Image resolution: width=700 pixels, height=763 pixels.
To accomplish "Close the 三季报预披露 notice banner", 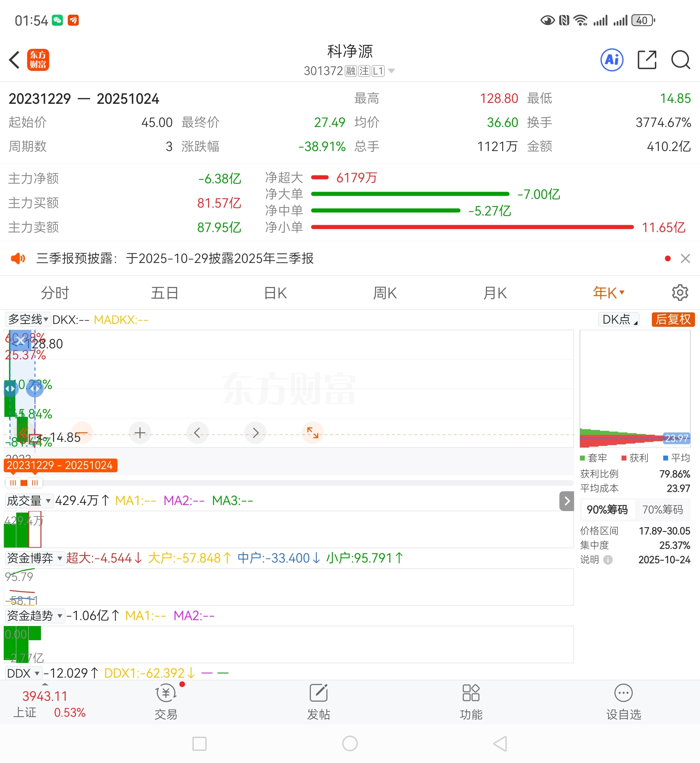I will pos(685,259).
